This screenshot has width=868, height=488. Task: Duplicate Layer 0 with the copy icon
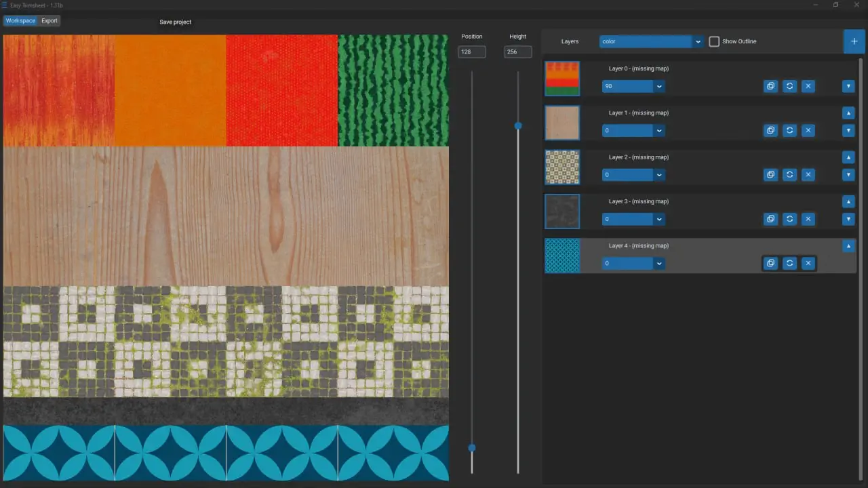point(770,86)
